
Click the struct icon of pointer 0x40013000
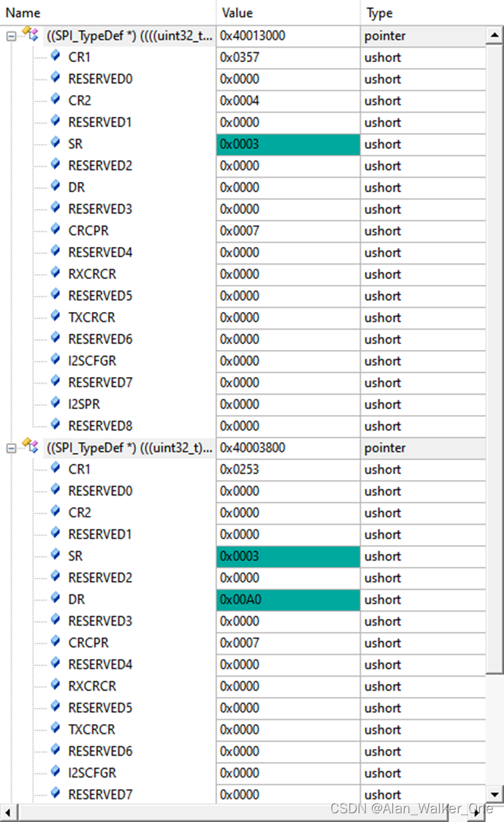point(30,34)
